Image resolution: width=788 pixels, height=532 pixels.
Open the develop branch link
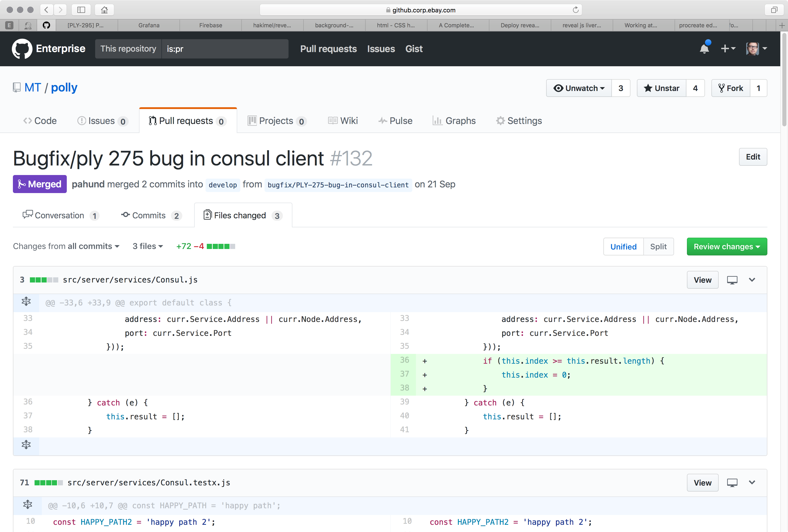click(x=223, y=185)
